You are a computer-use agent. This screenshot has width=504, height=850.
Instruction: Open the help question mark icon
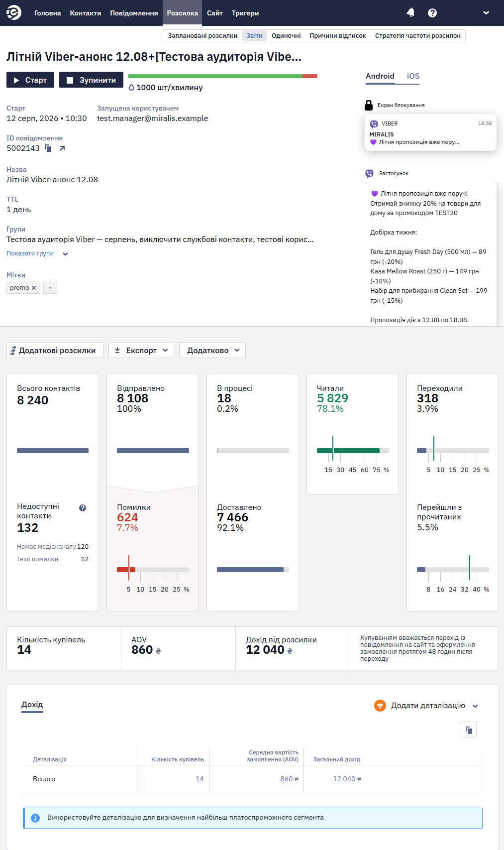coord(432,13)
